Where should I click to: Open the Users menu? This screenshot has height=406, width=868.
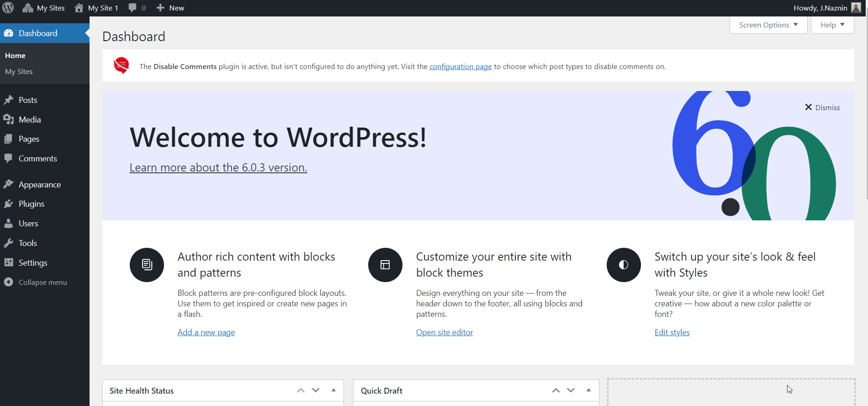(45, 223)
